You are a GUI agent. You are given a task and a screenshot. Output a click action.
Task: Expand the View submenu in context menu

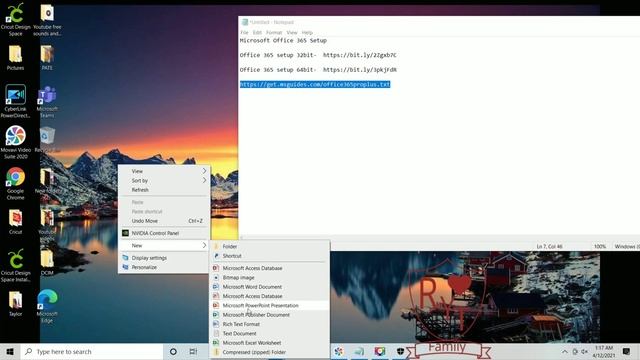(x=164, y=171)
